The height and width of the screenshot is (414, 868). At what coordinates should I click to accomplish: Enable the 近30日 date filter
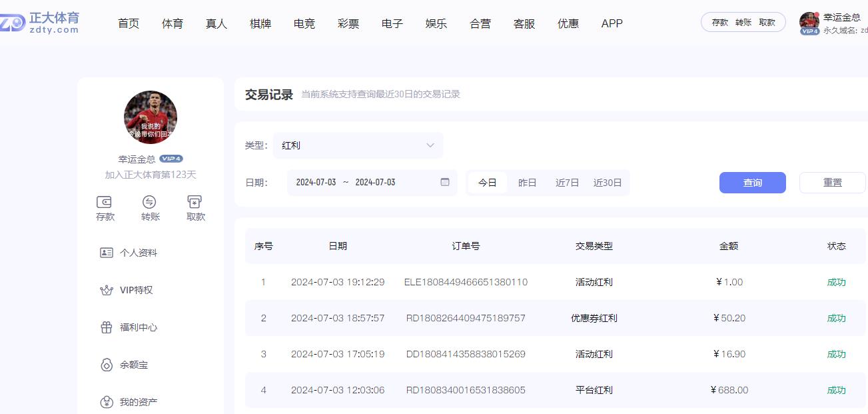(607, 182)
